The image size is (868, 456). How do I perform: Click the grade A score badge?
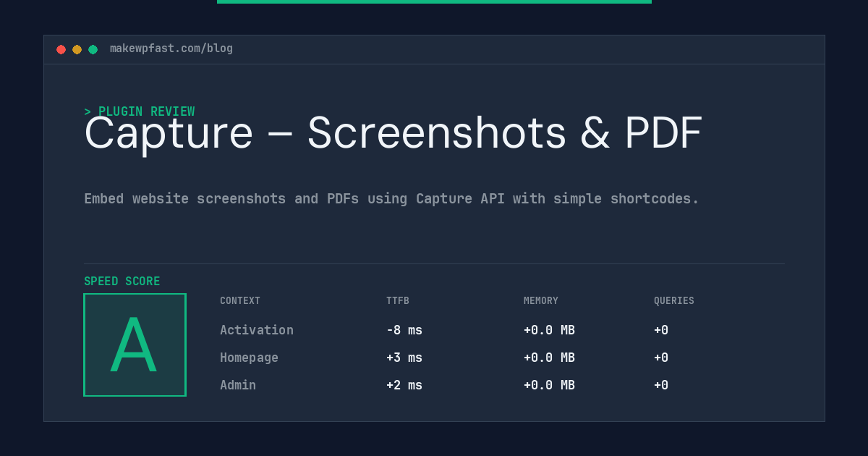[x=135, y=345]
